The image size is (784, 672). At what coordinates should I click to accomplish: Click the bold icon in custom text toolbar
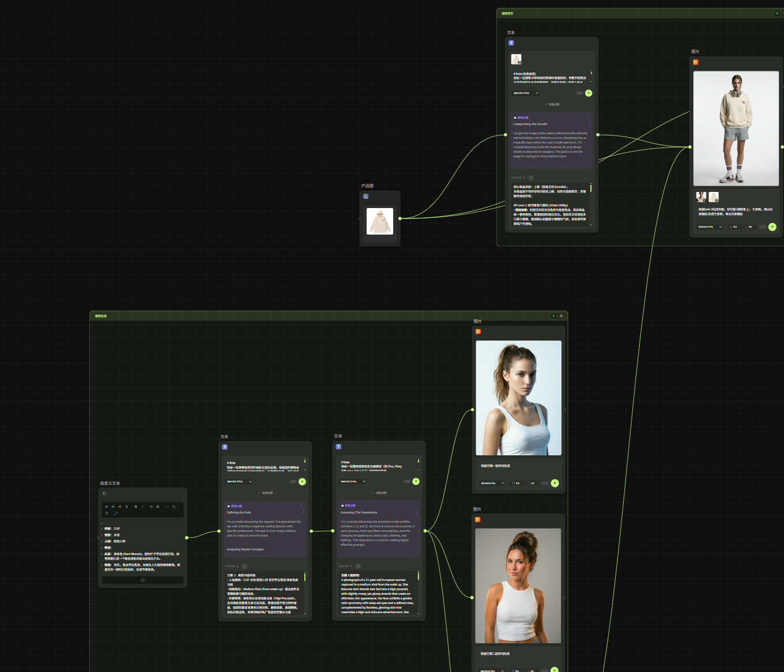135,507
